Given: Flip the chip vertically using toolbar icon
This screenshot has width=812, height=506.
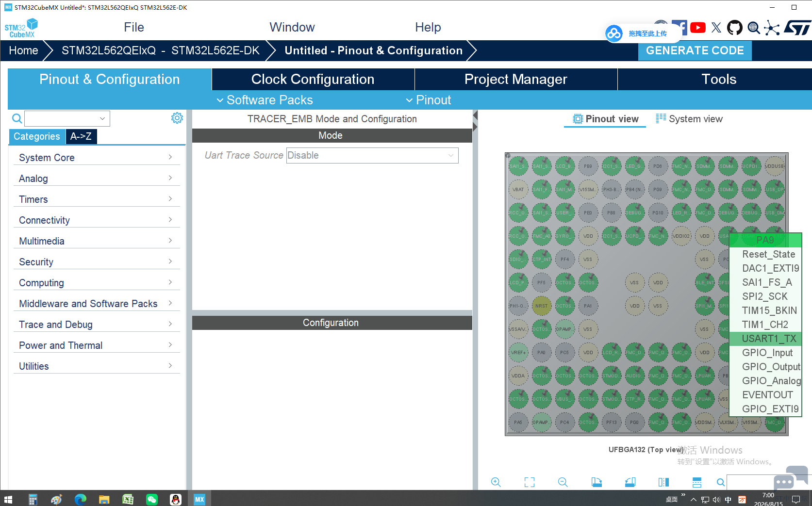Looking at the screenshot, I should pos(697,482).
